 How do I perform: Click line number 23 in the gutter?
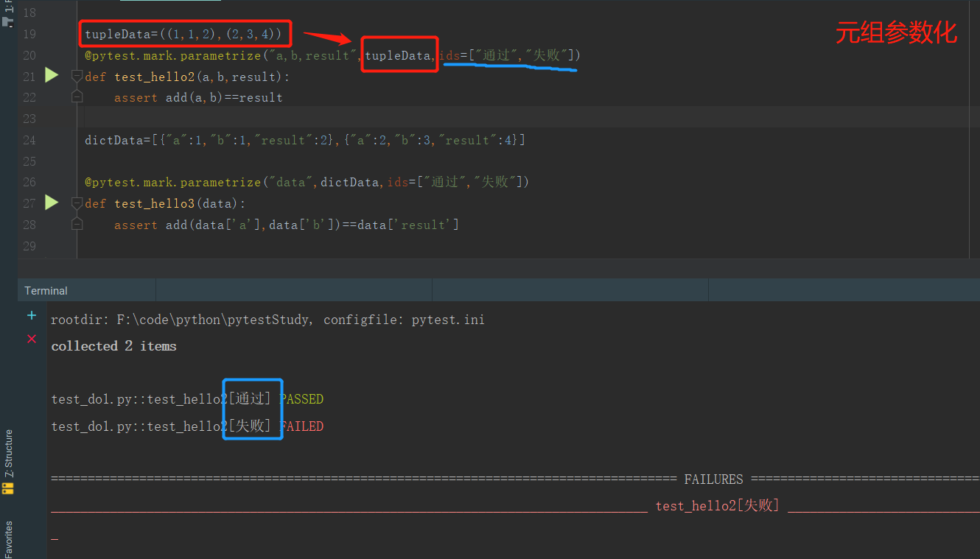(29, 119)
